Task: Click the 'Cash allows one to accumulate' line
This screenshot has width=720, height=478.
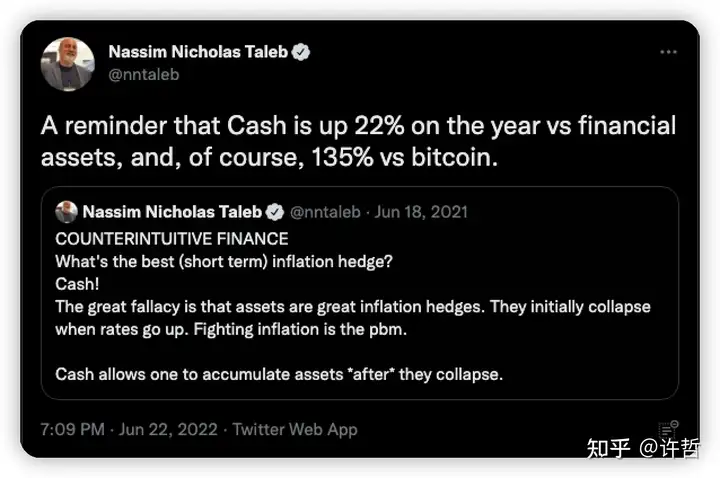Action: [x=278, y=374]
